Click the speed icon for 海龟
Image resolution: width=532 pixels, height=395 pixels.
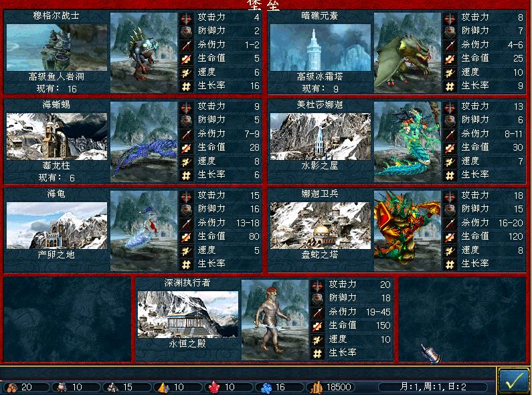(186, 251)
